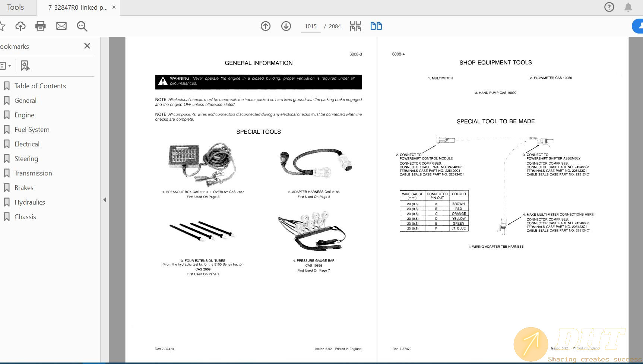The height and width of the screenshot is (364, 643).
Task: Go to next page arrow
Action: 286,26
